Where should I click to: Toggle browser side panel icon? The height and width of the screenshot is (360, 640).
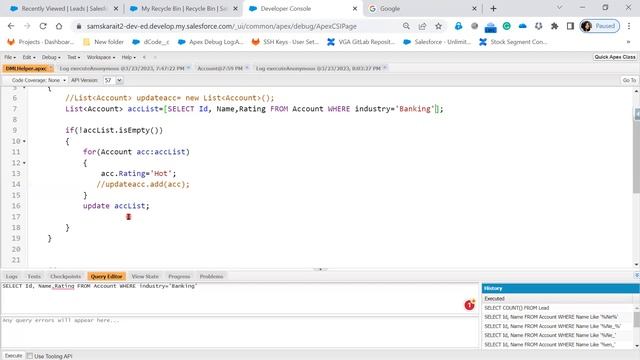pyautogui.click(x=570, y=26)
